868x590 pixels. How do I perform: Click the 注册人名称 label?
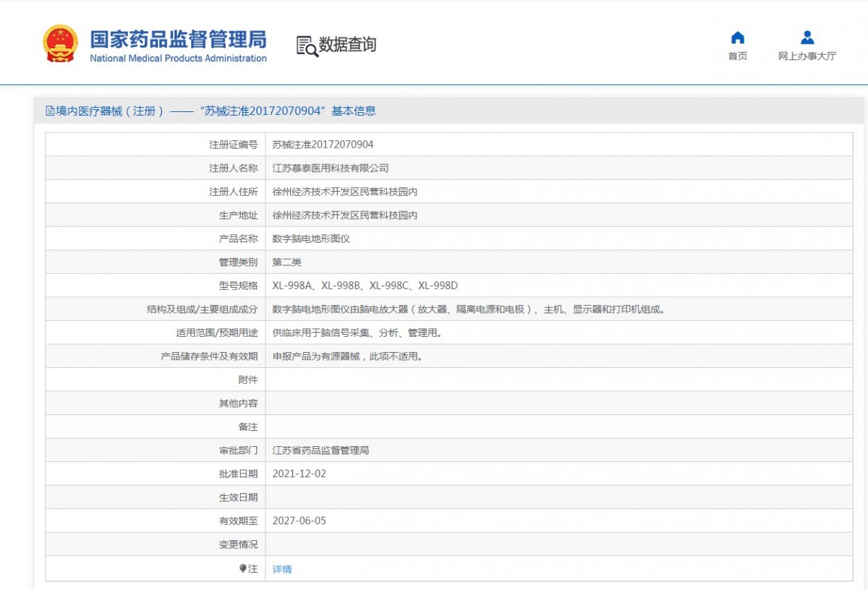coord(234,168)
